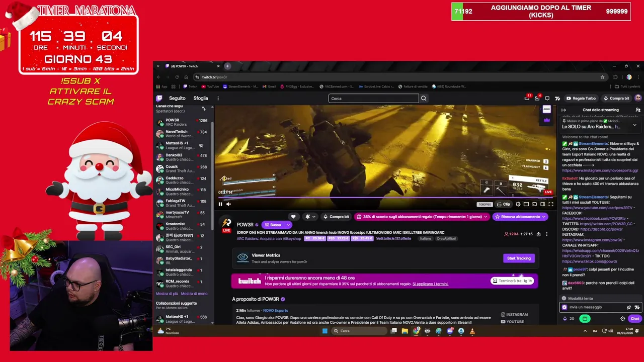Viewport: 644px width, 362px height.
Task: Open the three-dot menu beside Sfoglia
Action: tap(218, 99)
